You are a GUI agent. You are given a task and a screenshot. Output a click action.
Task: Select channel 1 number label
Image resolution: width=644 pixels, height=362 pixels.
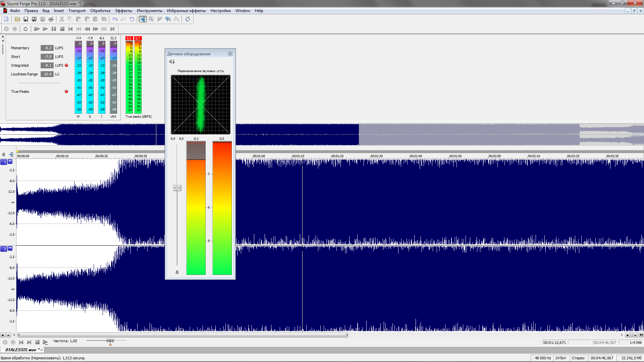pos(4,162)
